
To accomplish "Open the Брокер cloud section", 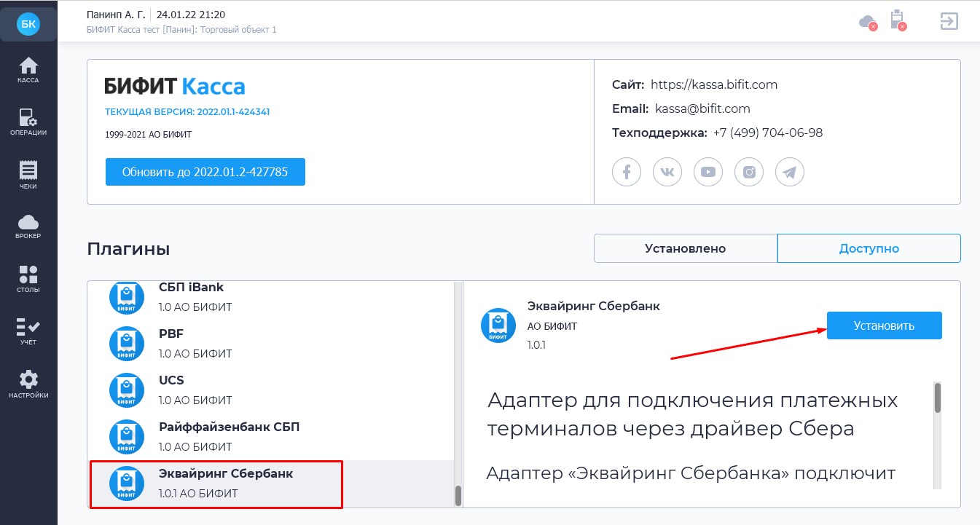I will 28,226.
